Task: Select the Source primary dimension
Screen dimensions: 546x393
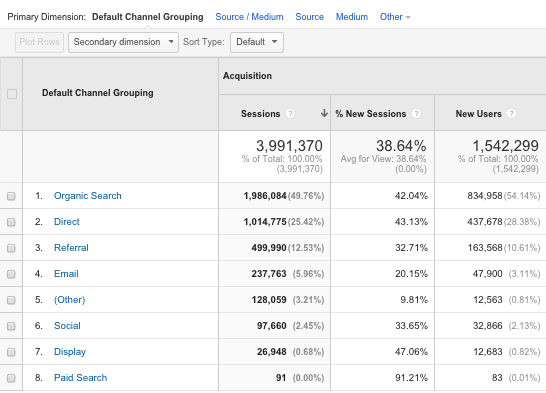Action: (310, 17)
